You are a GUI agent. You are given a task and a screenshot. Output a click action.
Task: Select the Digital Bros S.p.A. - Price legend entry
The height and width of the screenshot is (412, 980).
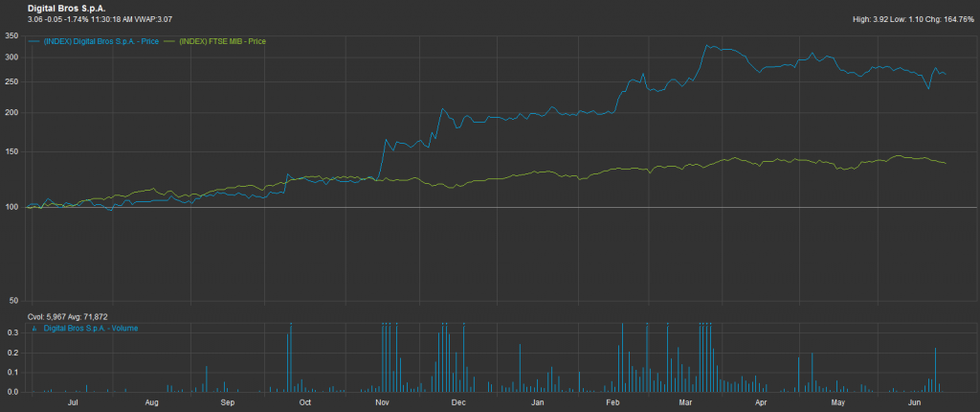coord(100,41)
